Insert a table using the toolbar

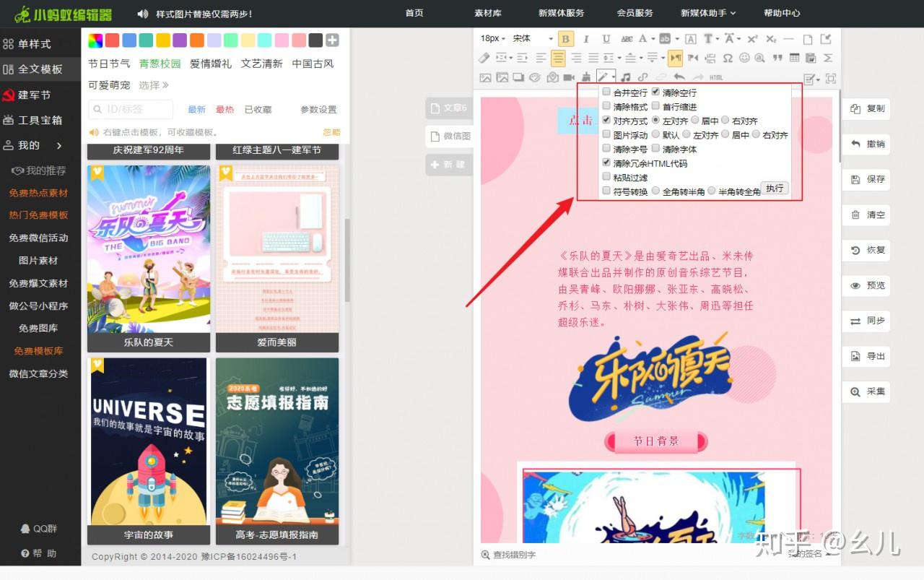[x=795, y=58]
